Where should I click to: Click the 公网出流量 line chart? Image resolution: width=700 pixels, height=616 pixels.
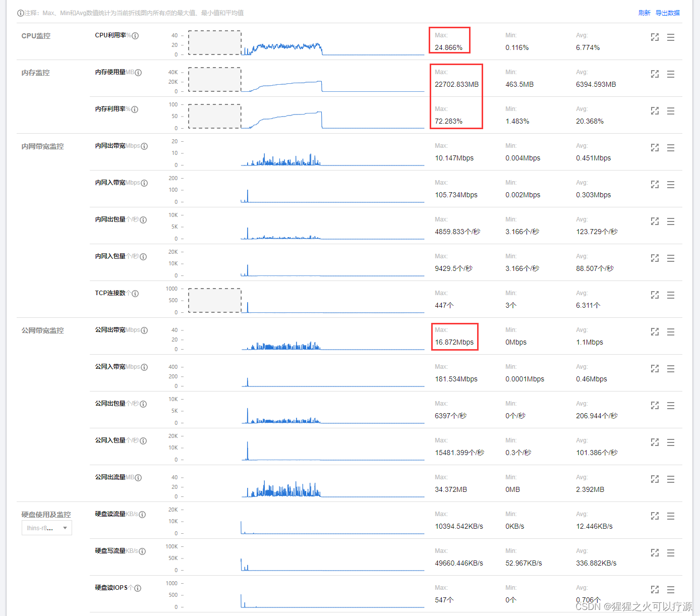tap(306, 486)
